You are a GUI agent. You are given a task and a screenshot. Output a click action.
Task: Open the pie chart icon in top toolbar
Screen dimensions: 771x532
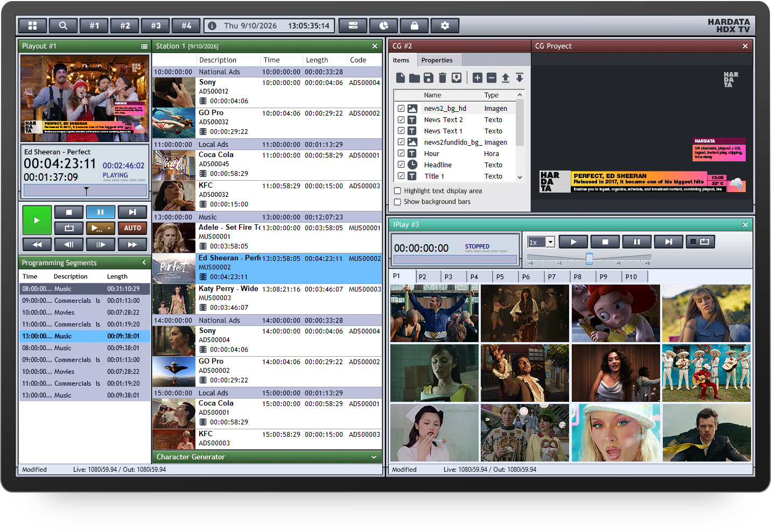coord(383,25)
